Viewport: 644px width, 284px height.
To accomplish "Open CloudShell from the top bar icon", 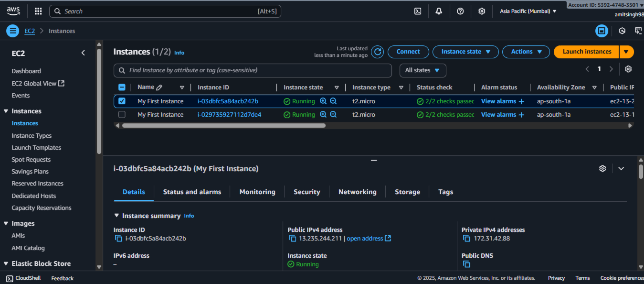I will (x=418, y=11).
